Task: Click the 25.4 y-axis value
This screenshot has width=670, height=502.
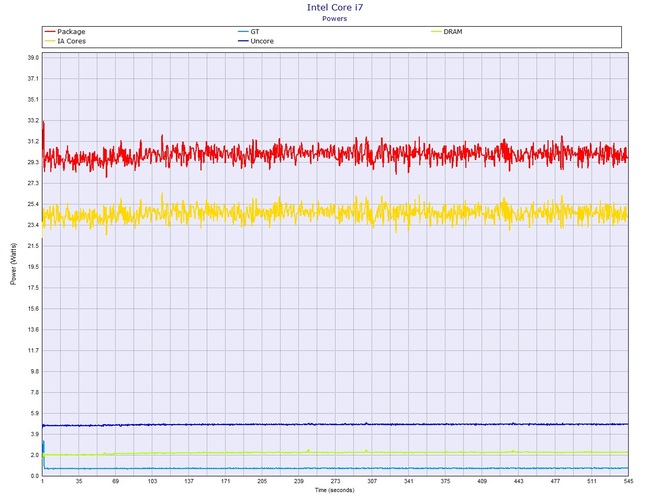Action: pyautogui.click(x=33, y=204)
